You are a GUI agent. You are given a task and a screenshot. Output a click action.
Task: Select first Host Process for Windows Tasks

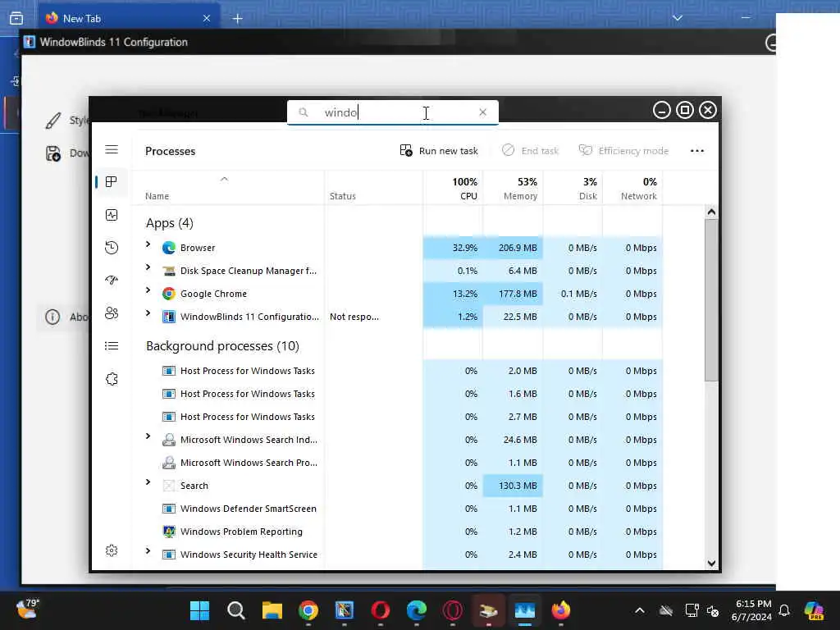pos(396,371)
